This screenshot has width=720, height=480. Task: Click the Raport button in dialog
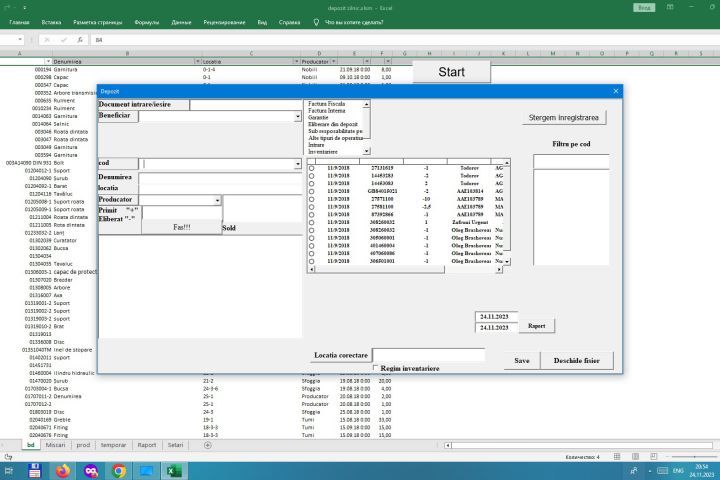[x=537, y=326]
